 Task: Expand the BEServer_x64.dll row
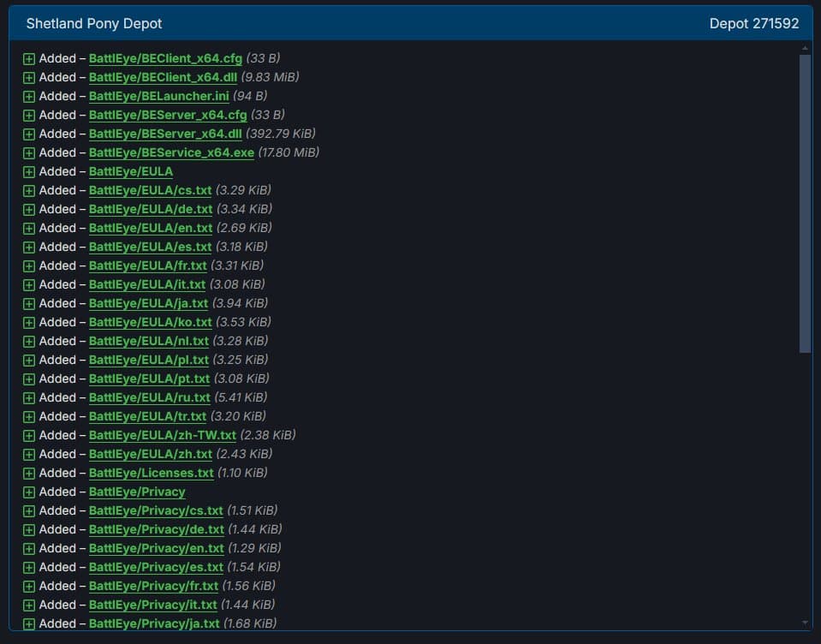tap(29, 134)
